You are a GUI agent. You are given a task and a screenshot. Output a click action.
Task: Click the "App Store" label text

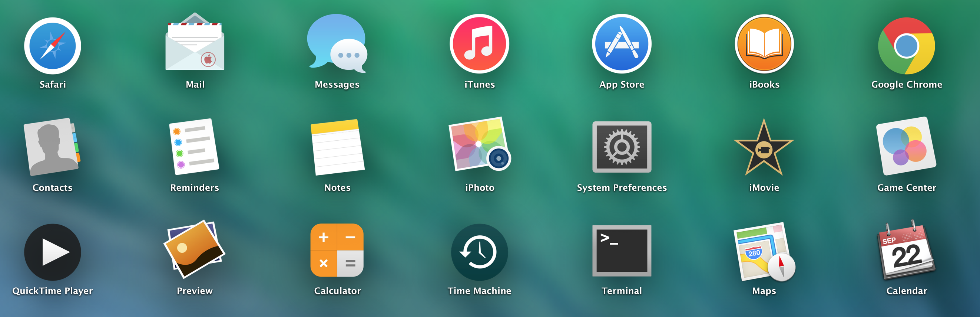coord(622,85)
